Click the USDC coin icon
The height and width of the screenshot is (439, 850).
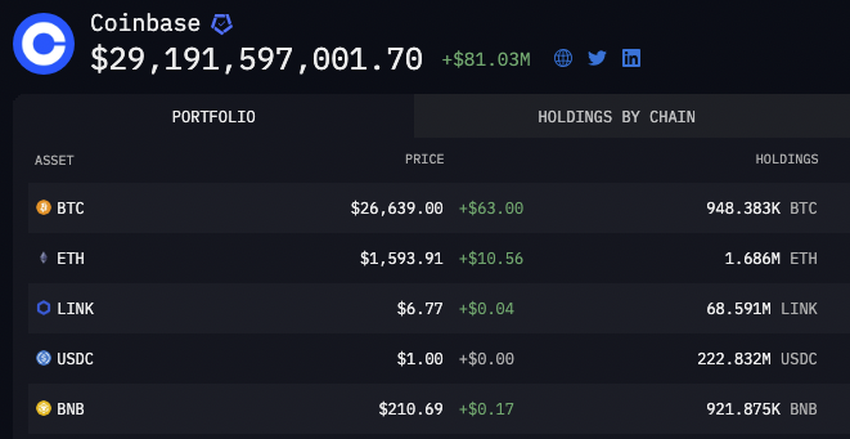(x=43, y=358)
